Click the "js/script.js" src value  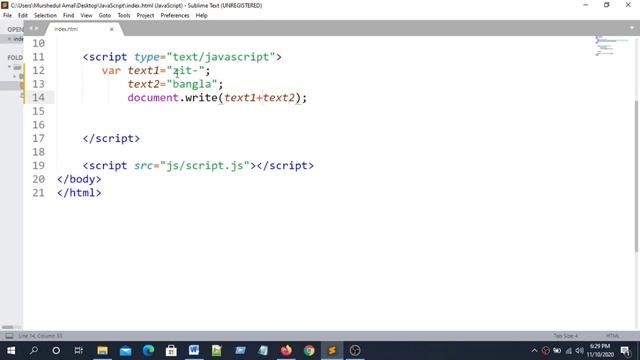pyautogui.click(x=204, y=166)
